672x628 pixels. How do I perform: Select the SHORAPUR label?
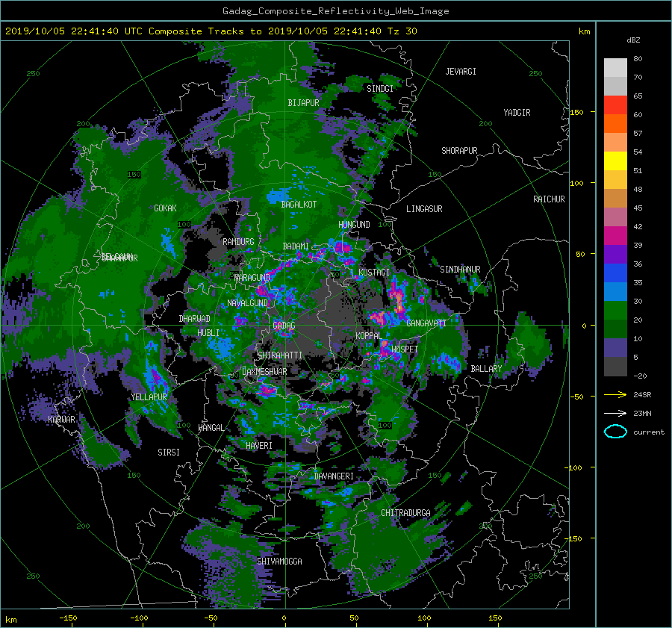point(459,151)
